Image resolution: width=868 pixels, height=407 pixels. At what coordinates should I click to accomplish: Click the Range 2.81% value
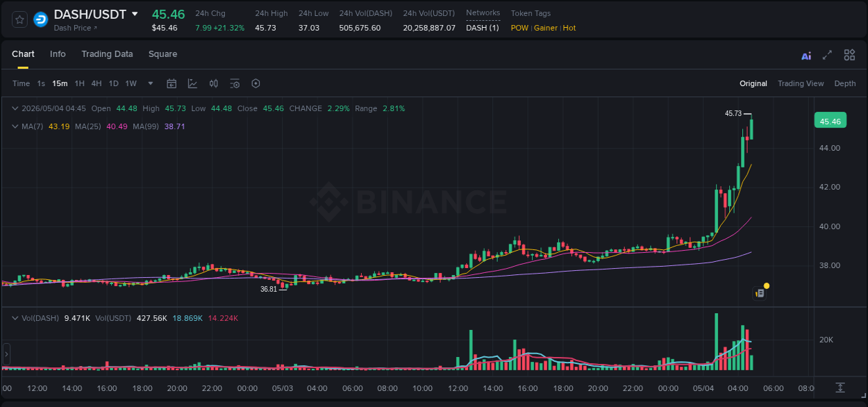pos(394,108)
